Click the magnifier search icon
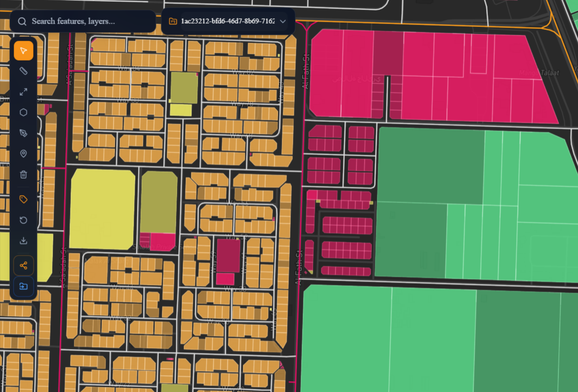Viewport: 578px width, 392px height. tap(22, 22)
